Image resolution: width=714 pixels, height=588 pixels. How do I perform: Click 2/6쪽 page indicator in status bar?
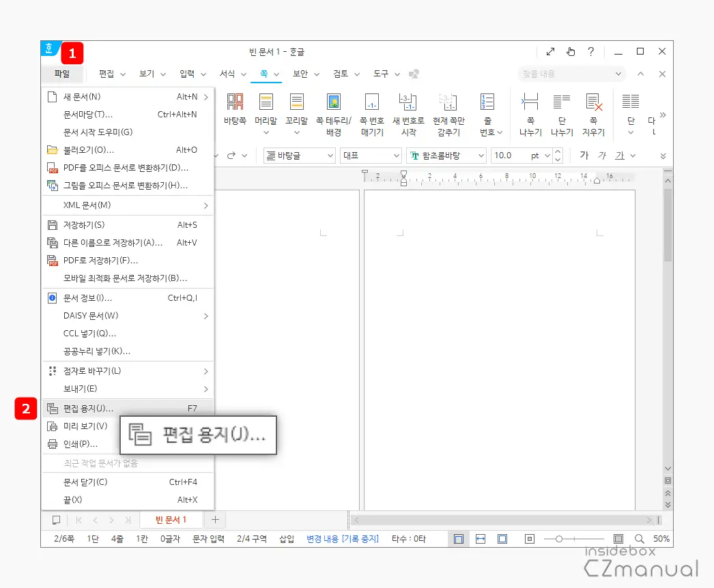64,539
